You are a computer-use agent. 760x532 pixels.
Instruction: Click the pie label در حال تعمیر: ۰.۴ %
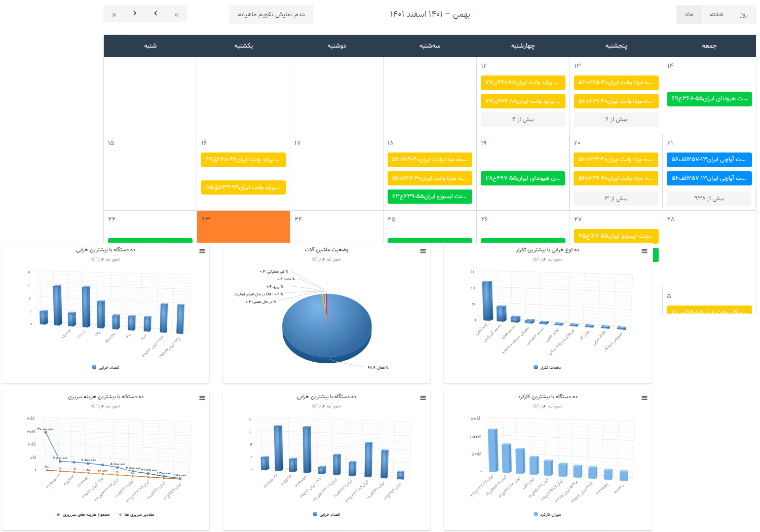[261, 302]
